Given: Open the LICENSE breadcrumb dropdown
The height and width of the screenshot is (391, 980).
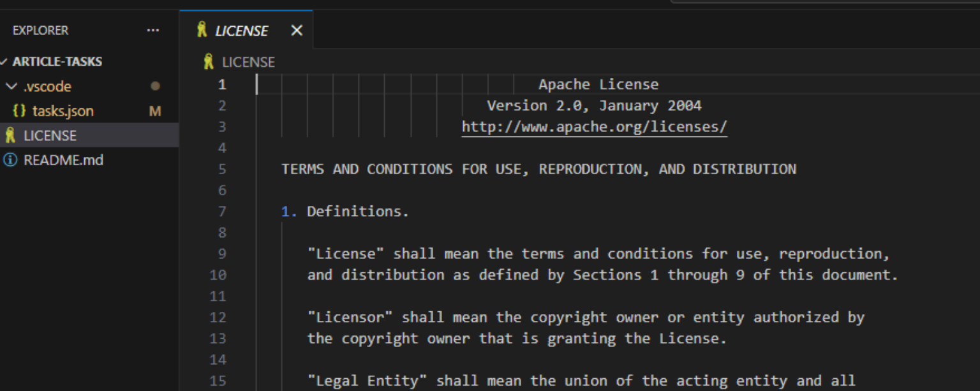Looking at the screenshot, I should tap(248, 62).
